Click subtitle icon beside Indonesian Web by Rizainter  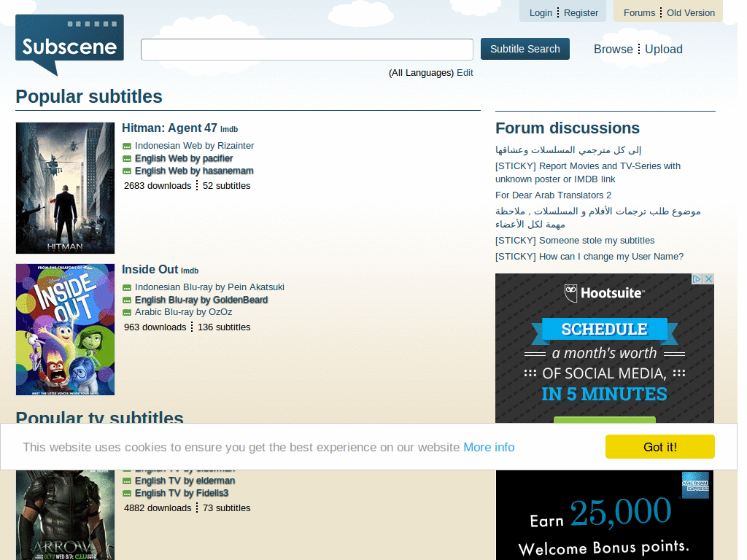[127, 146]
